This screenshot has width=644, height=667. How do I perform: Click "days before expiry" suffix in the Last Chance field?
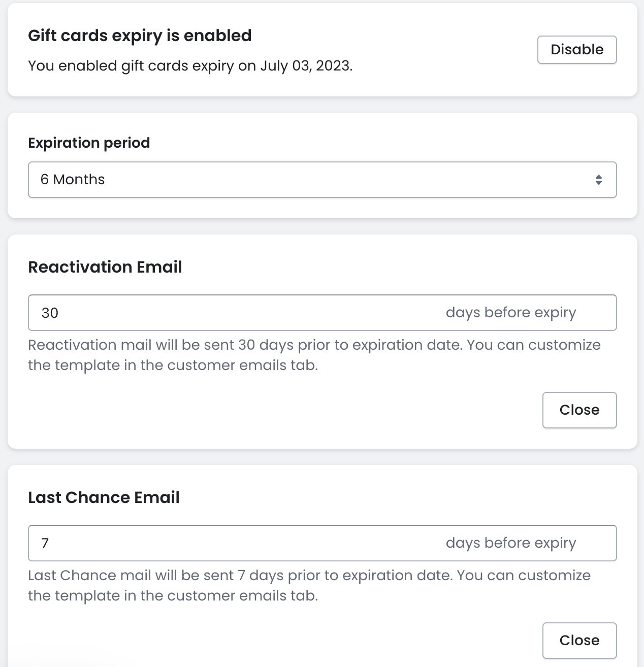511,543
